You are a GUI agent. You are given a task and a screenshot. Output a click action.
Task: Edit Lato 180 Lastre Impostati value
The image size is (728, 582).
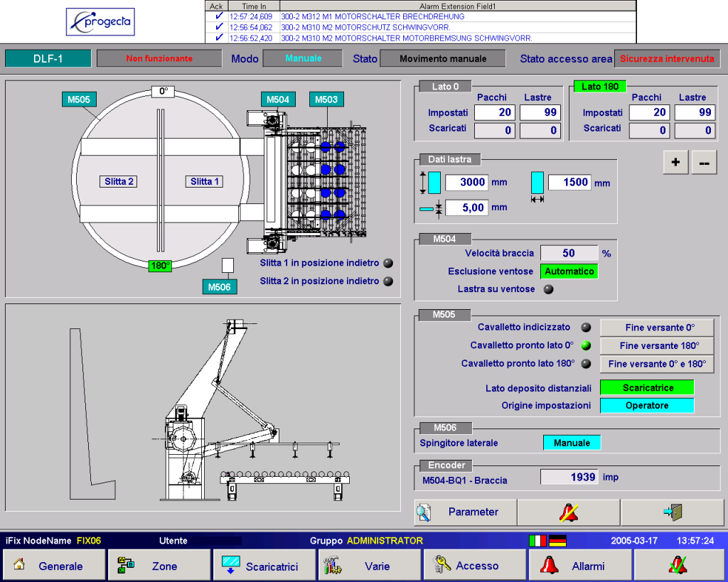click(x=694, y=112)
